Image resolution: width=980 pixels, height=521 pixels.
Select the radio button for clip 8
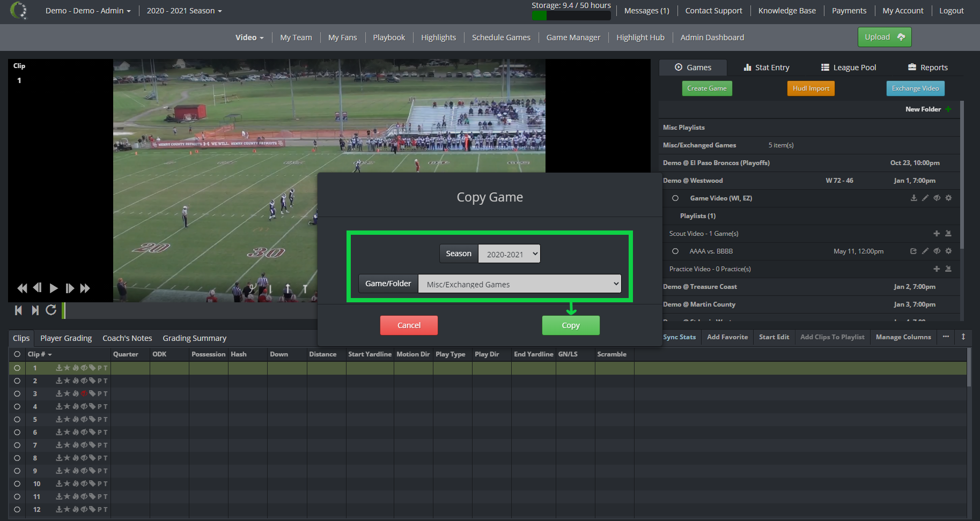pos(17,458)
